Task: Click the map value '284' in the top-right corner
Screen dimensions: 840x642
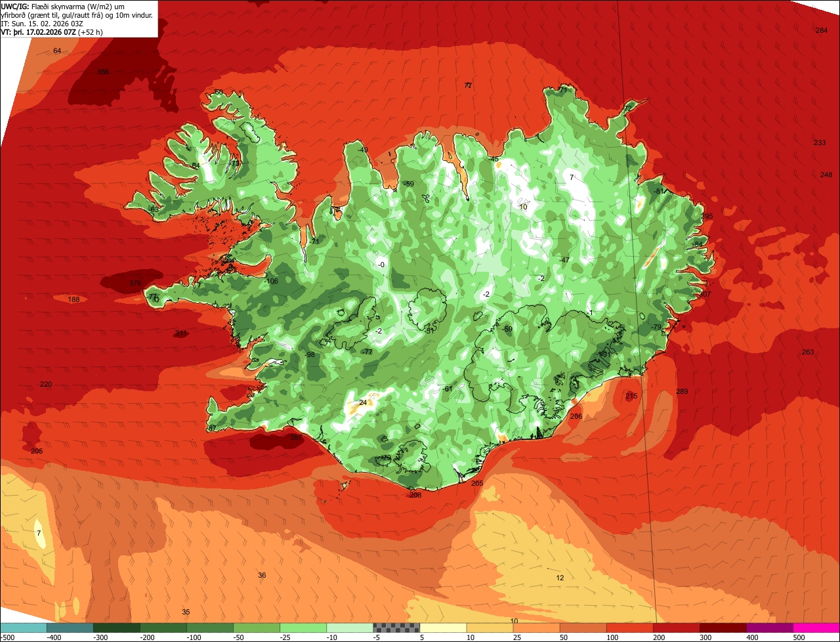Action: pos(822,31)
